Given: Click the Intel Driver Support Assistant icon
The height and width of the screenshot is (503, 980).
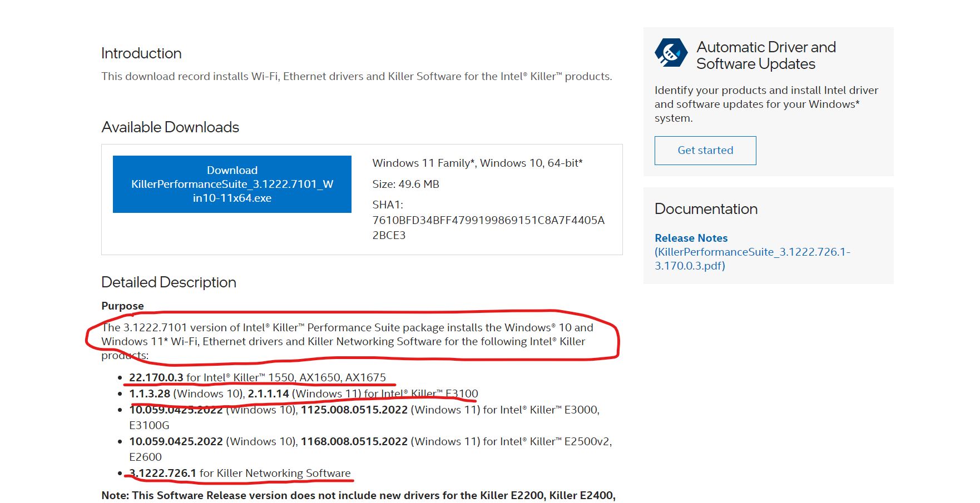Looking at the screenshot, I should tap(671, 53).
